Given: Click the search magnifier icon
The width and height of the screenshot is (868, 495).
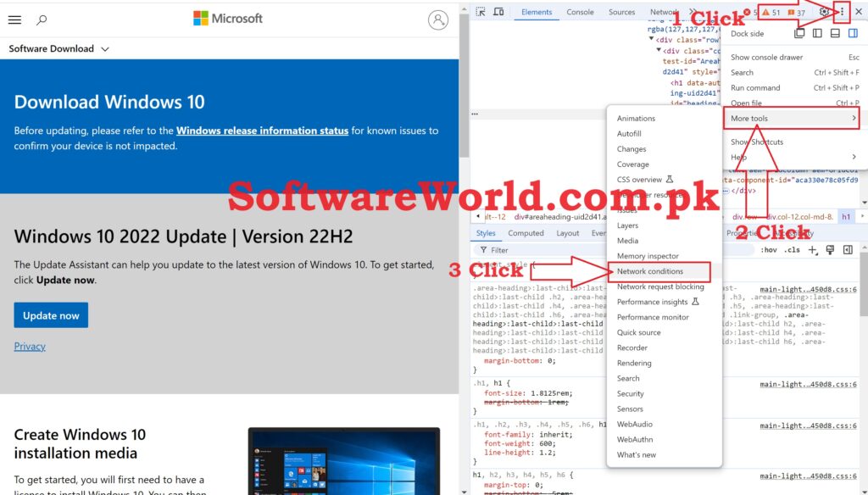Looking at the screenshot, I should (42, 20).
